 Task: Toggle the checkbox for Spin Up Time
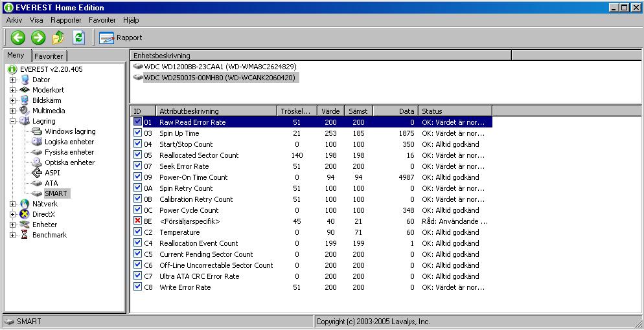coord(137,133)
